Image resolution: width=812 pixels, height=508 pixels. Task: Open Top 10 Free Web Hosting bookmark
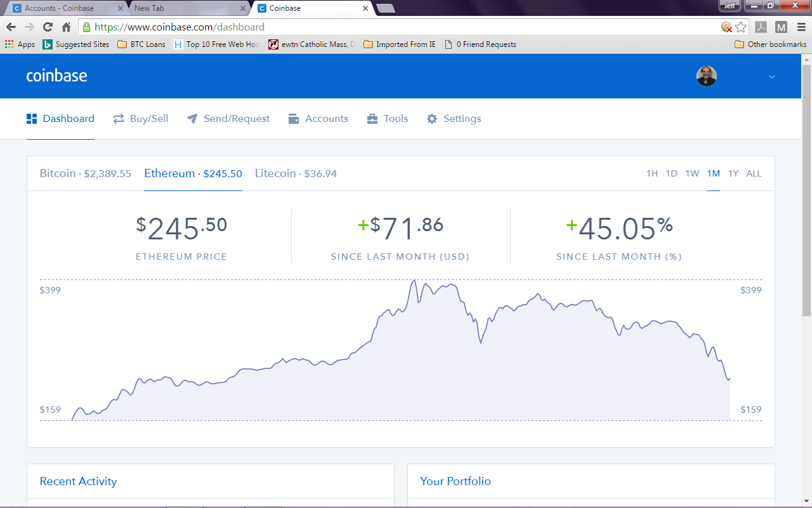(x=216, y=44)
